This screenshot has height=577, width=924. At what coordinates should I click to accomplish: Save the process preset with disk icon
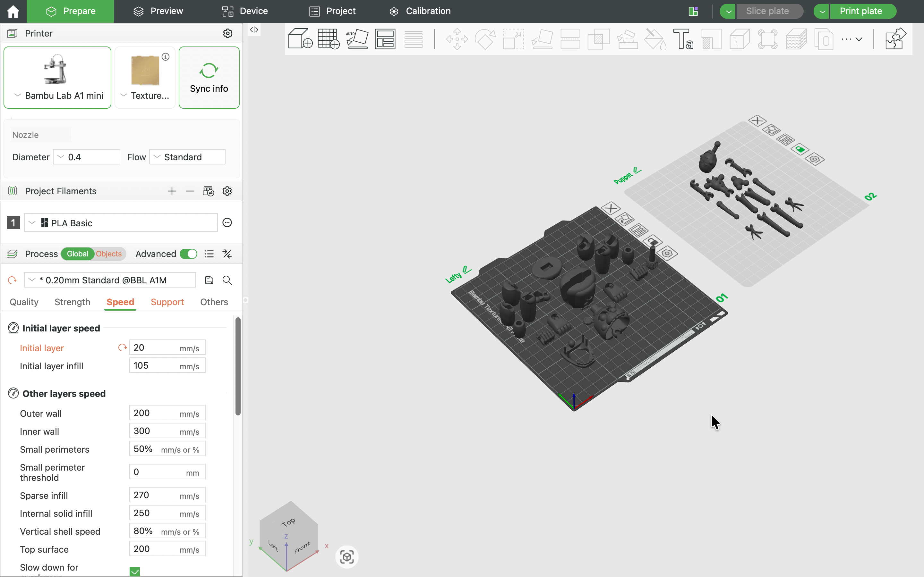click(x=209, y=280)
